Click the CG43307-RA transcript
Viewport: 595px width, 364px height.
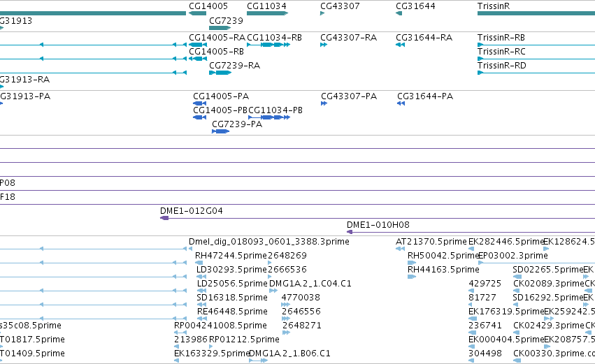[x=324, y=45]
